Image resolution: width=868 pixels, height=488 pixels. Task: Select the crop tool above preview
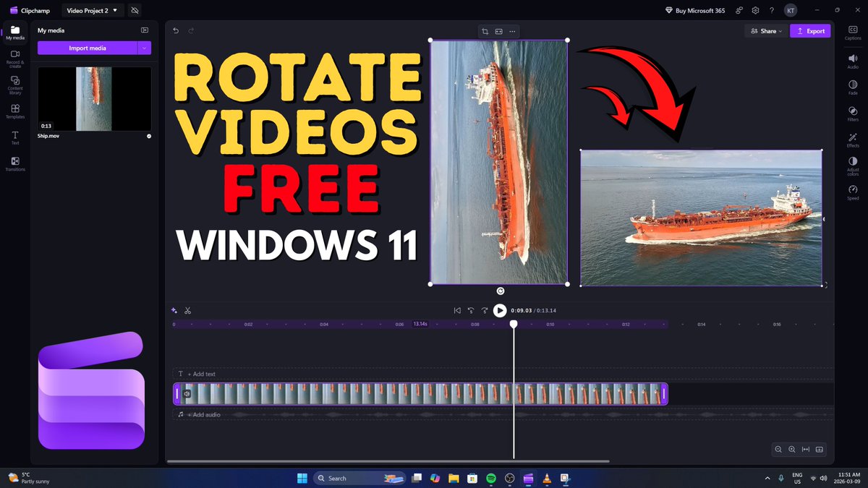485,31
